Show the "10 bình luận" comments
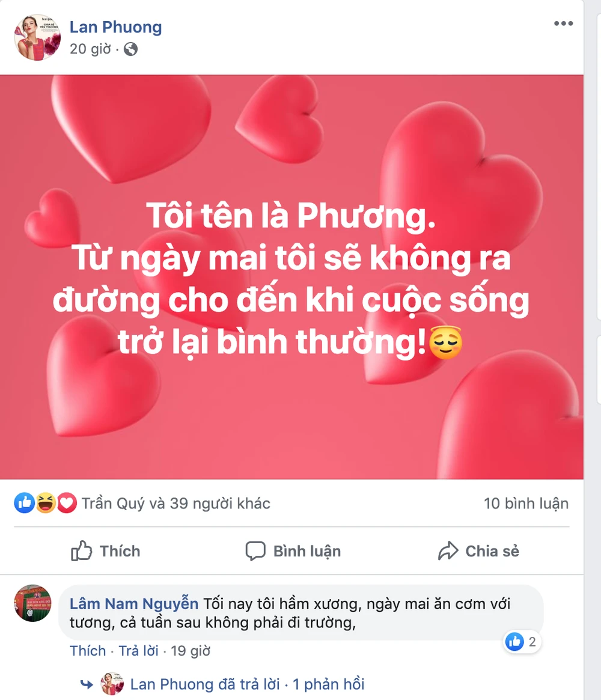Screen dimensions: 601x700 point(526,504)
